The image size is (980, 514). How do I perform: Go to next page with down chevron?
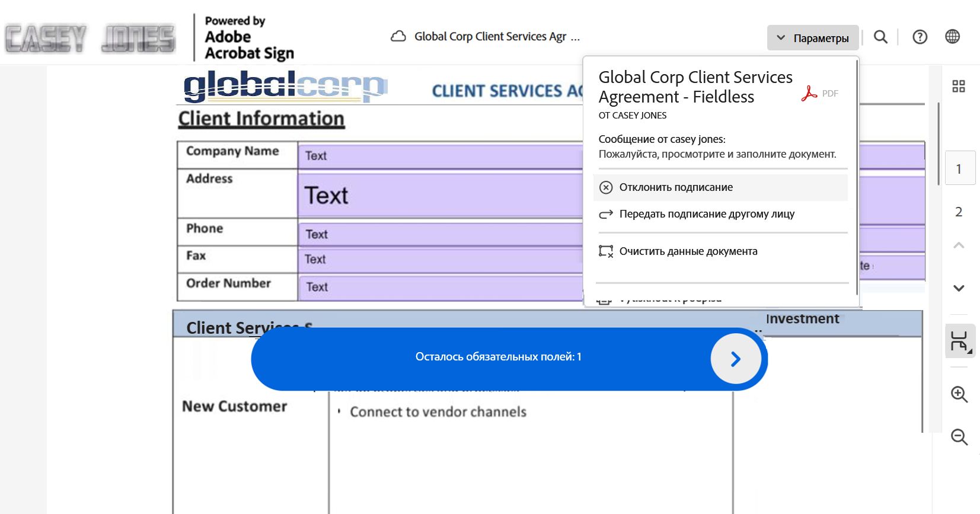[x=959, y=288]
